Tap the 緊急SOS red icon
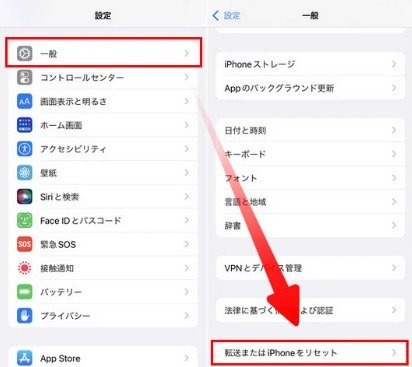The height and width of the screenshot is (367, 412). pos(25,244)
